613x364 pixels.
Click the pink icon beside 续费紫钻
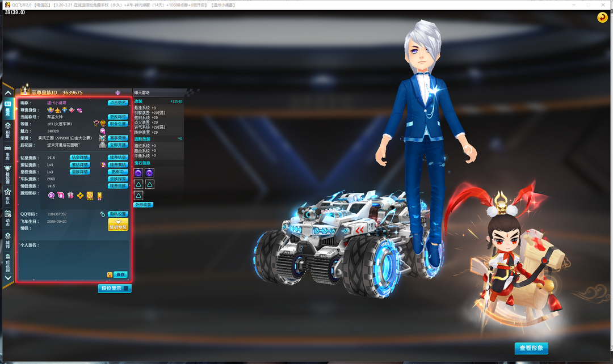pos(103,165)
